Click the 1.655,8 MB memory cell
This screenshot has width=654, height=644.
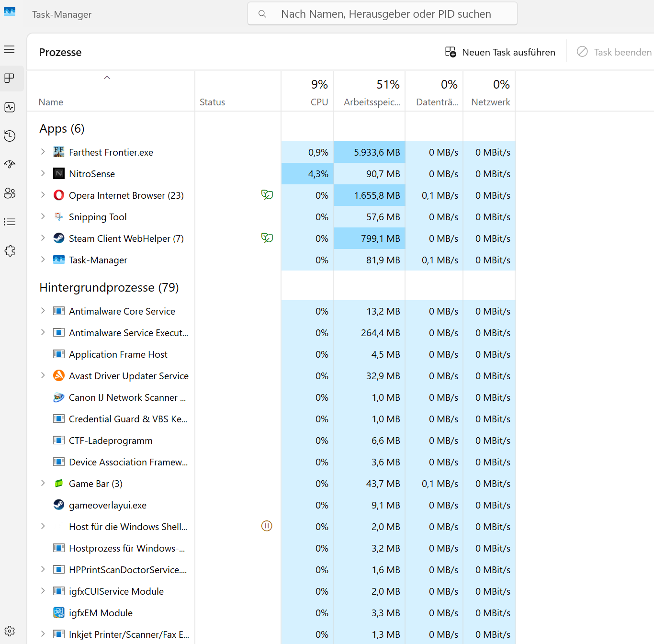point(370,195)
